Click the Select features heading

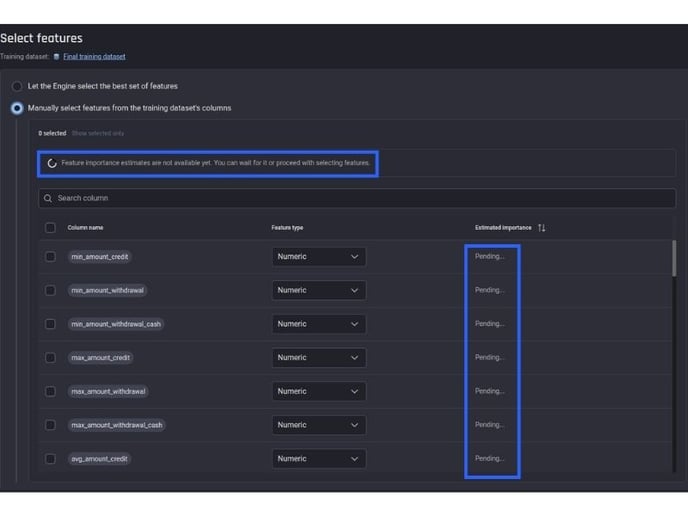[41, 38]
